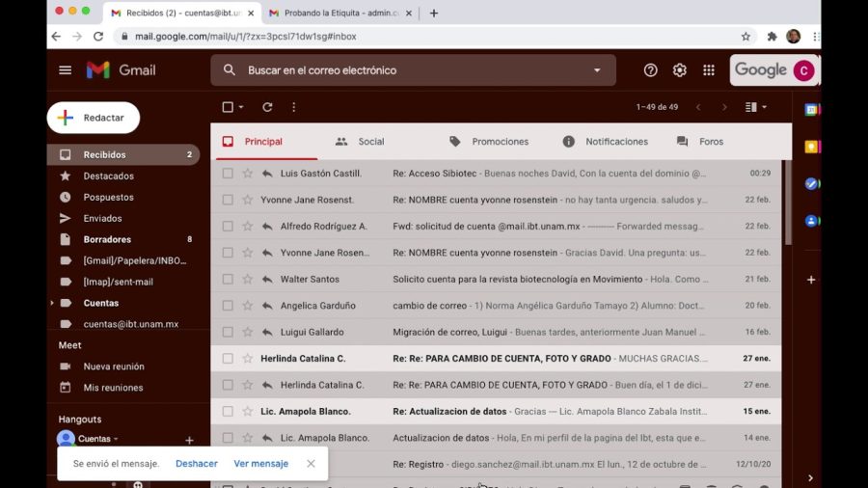Screen dimensions: 868x488
Task: Select the Angelica Garduño email checkbox
Action: click(x=228, y=306)
